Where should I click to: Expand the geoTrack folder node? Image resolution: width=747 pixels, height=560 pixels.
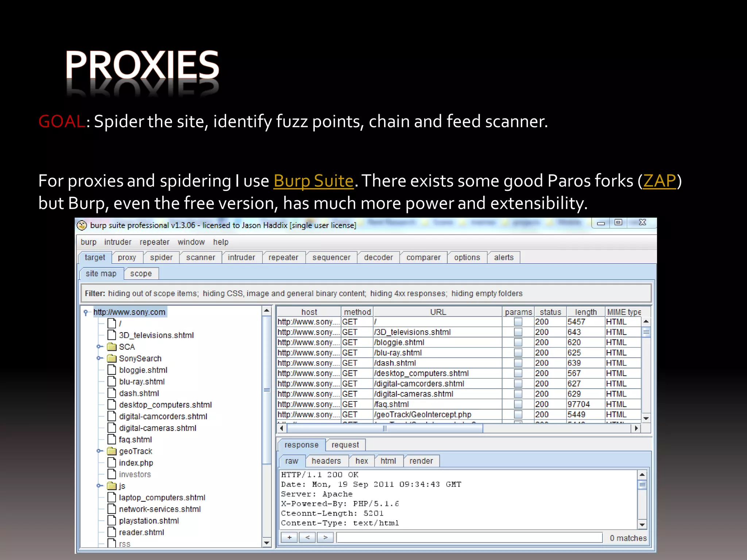tap(99, 451)
